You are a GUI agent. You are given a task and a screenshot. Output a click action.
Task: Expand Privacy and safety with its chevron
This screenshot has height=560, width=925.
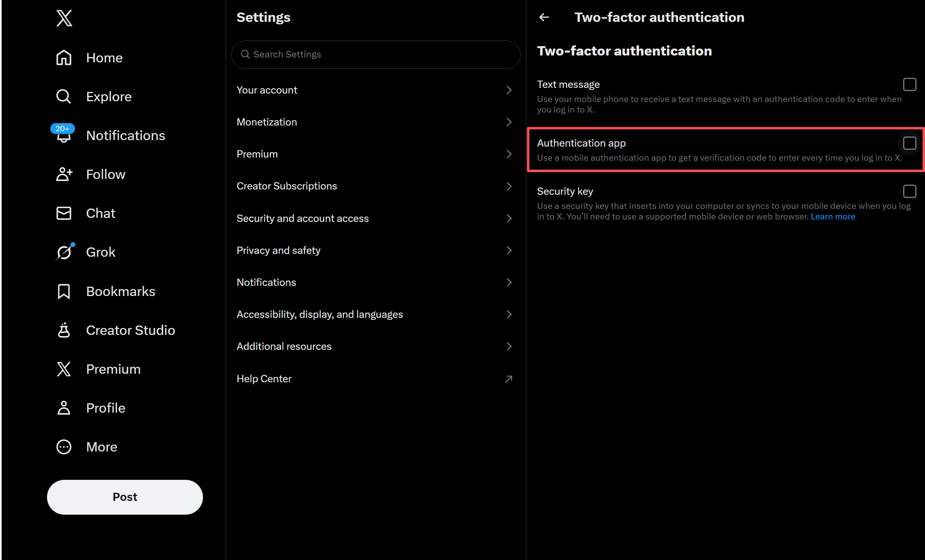[x=509, y=250]
